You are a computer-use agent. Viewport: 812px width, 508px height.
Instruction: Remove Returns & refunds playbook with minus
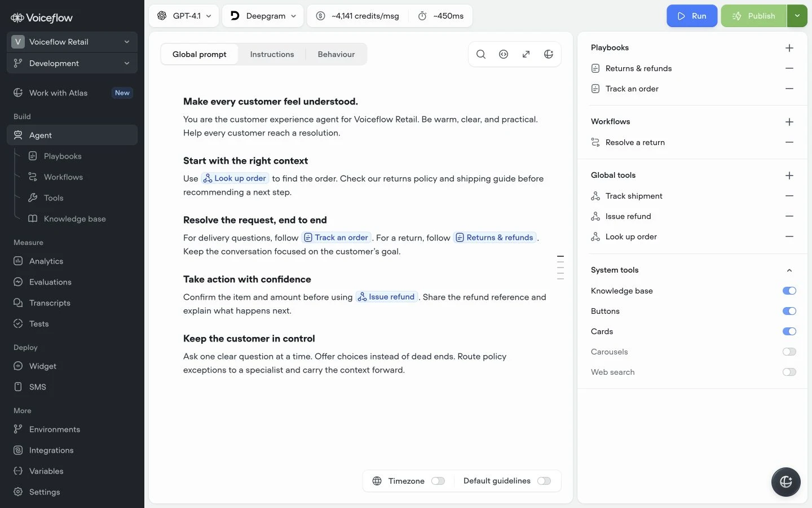[789, 68]
